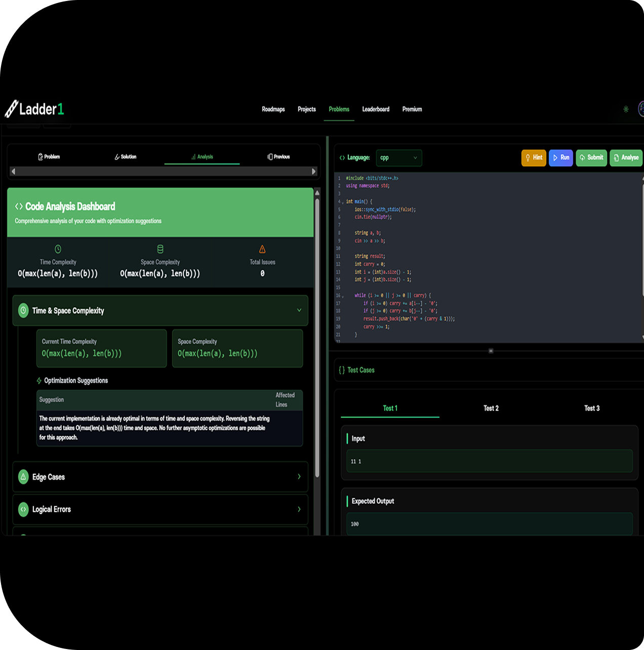
Task: Toggle the light/dark theme sun icon
Action: click(x=626, y=109)
